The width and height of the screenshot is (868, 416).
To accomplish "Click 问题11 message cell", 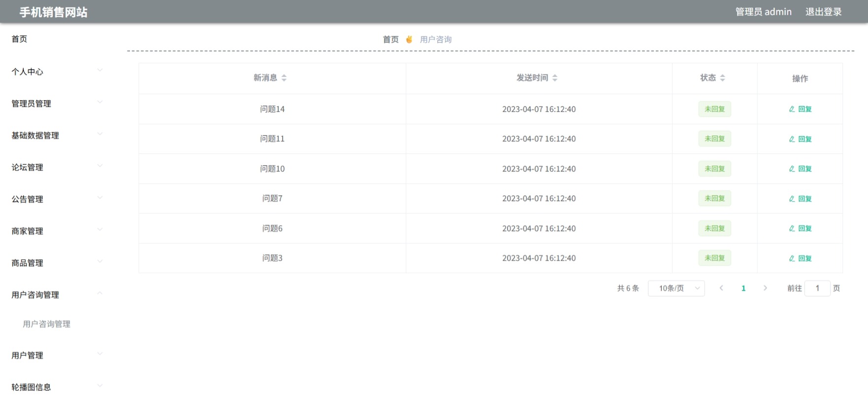I will pos(272,139).
